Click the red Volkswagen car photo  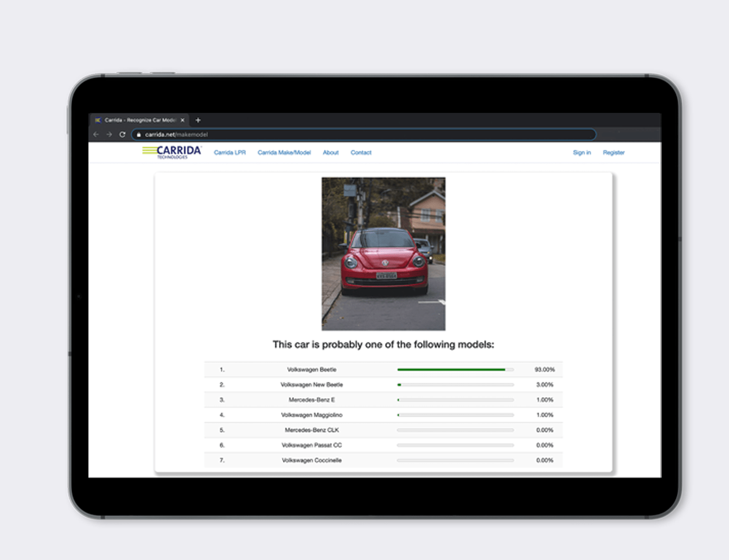(x=383, y=254)
